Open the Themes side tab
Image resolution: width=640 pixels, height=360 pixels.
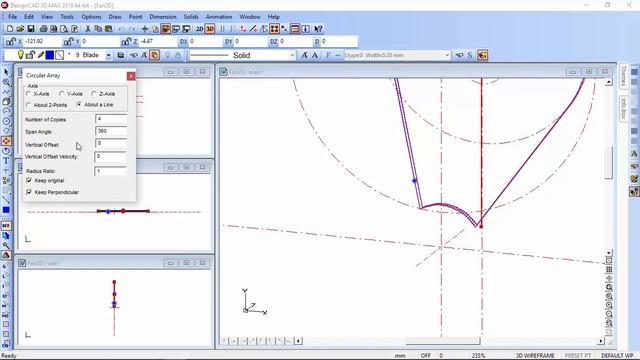coord(623,76)
